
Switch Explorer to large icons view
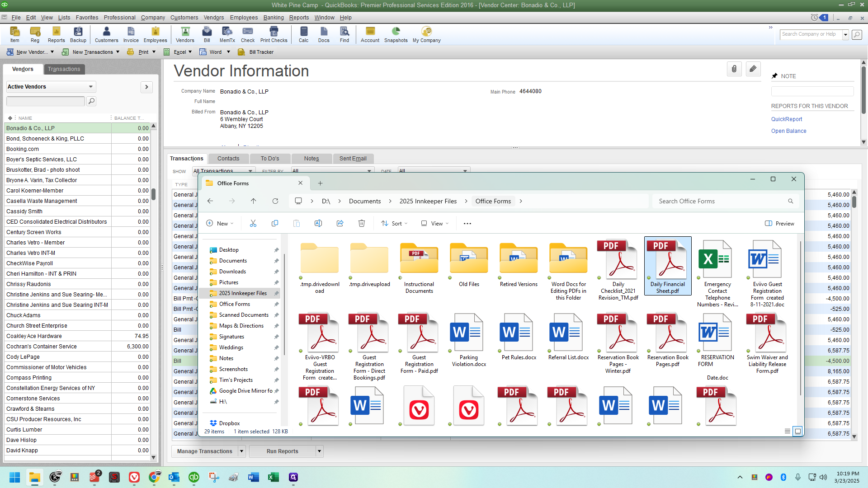point(798,431)
